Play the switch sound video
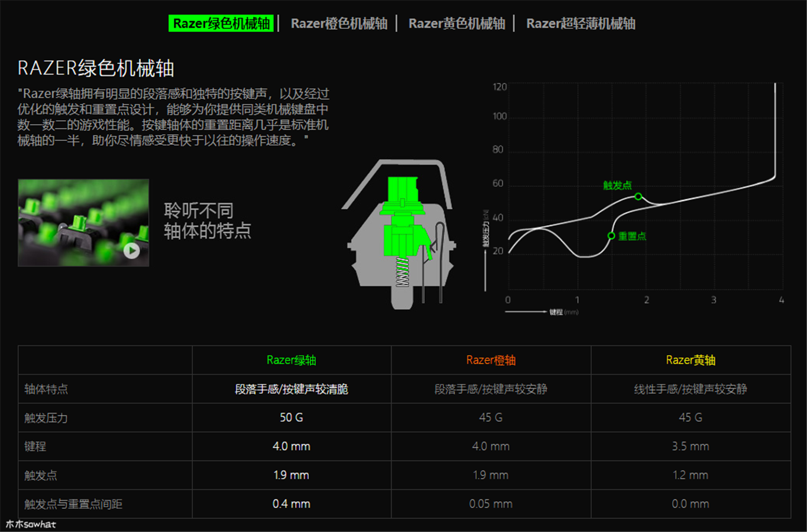Screen dimensions: 807x532 [132, 251]
